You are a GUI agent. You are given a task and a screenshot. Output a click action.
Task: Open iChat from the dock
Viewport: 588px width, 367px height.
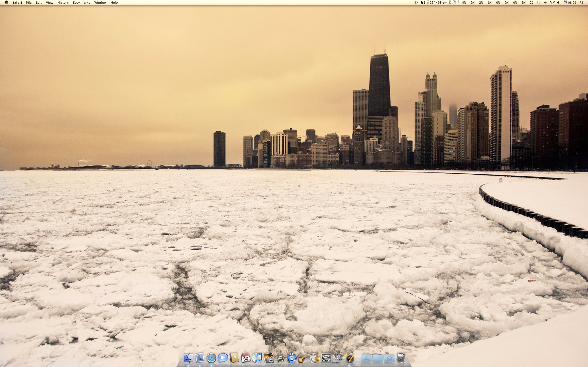click(223, 358)
